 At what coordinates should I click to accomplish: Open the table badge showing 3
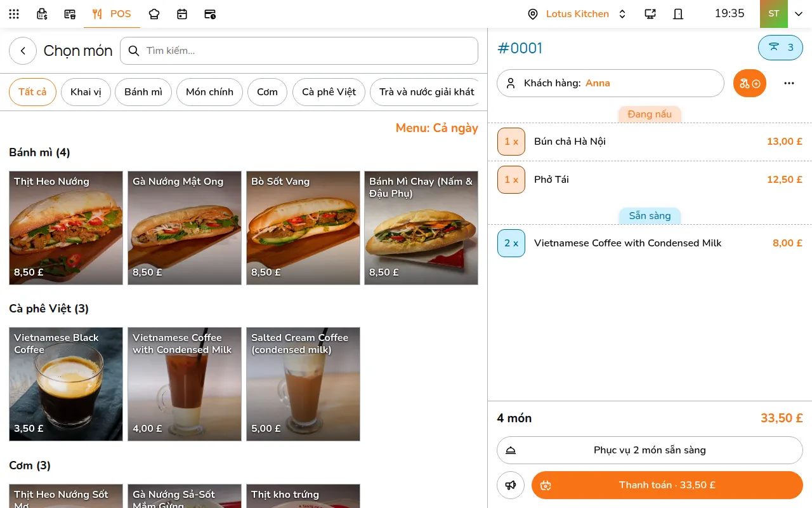pyautogui.click(x=780, y=48)
